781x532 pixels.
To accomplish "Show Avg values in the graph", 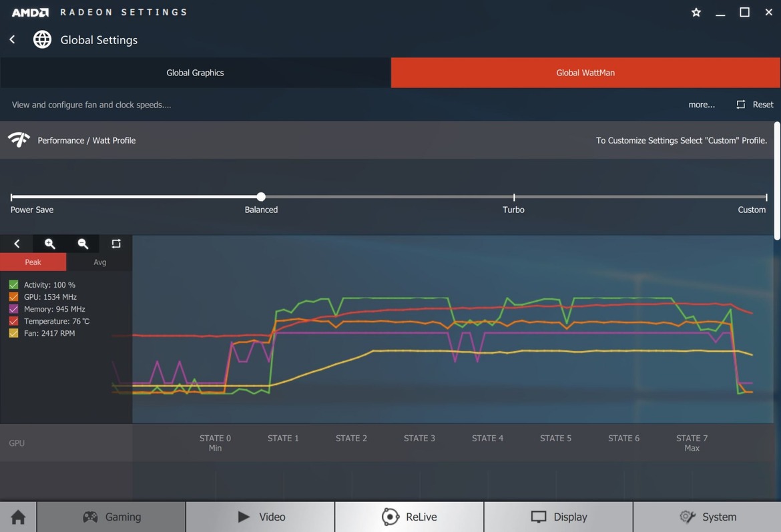I will (99, 262).
